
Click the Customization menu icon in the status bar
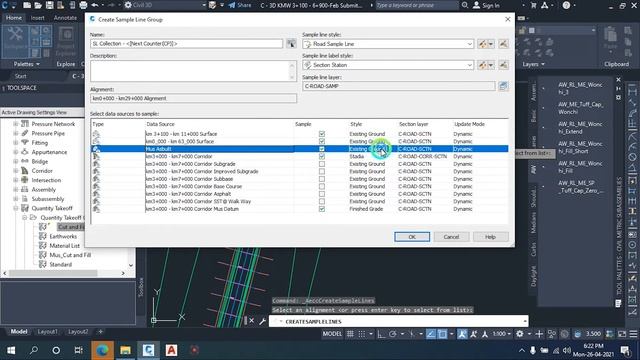633,334
